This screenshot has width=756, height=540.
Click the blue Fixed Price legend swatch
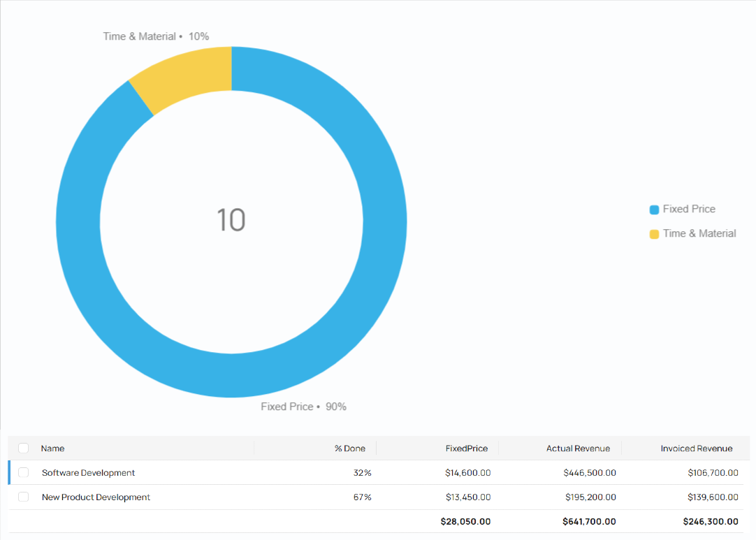click(x=654, y=210)
